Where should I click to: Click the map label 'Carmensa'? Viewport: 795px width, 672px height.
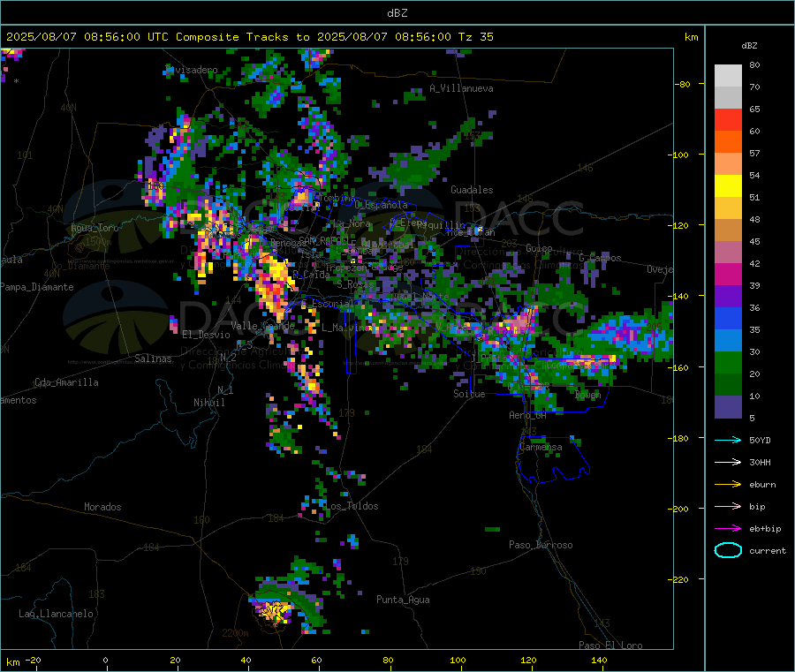(541, 447)
